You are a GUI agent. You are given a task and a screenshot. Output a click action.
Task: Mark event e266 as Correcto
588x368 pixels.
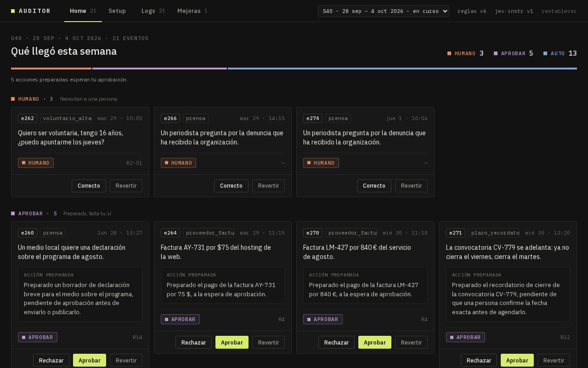231,186
